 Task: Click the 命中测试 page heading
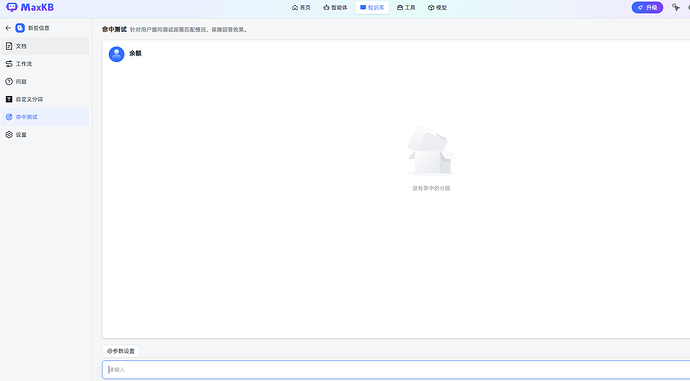coord(114,29)
